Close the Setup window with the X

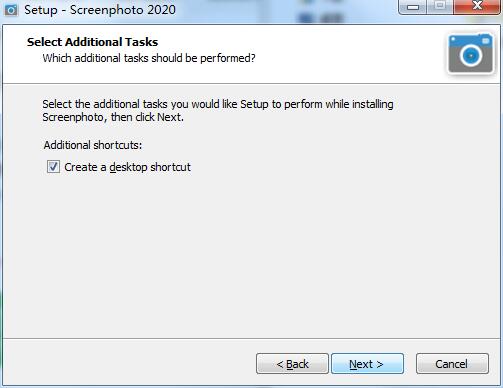pos(477,6)
